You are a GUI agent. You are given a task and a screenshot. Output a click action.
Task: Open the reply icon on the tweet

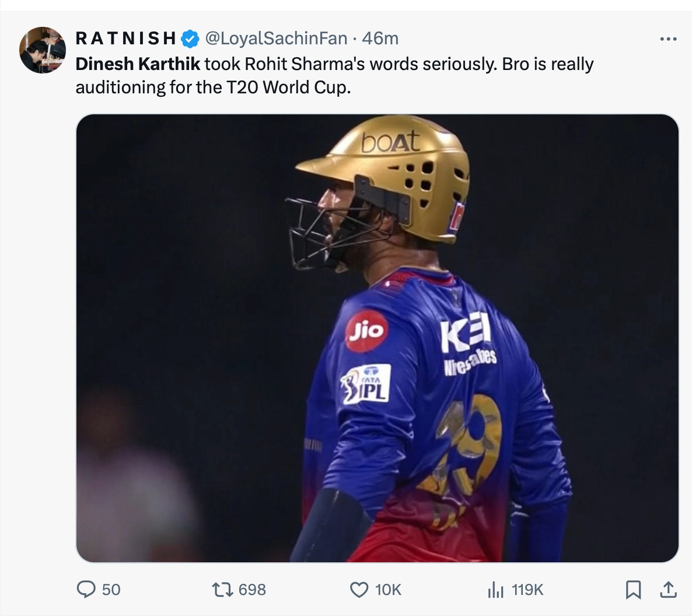[x=86, y=590]
